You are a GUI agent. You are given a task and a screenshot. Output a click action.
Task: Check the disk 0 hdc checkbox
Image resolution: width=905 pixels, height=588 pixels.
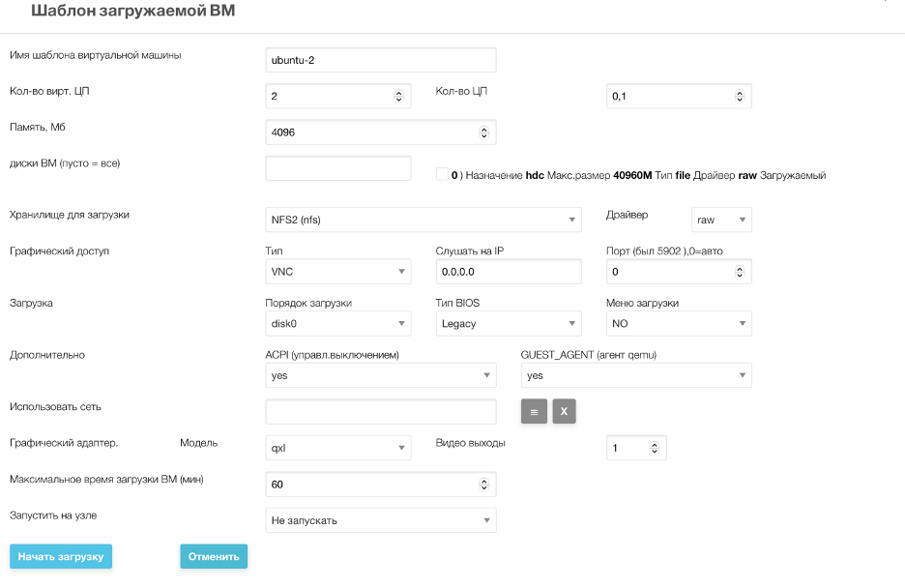click(x=442, y=174)
